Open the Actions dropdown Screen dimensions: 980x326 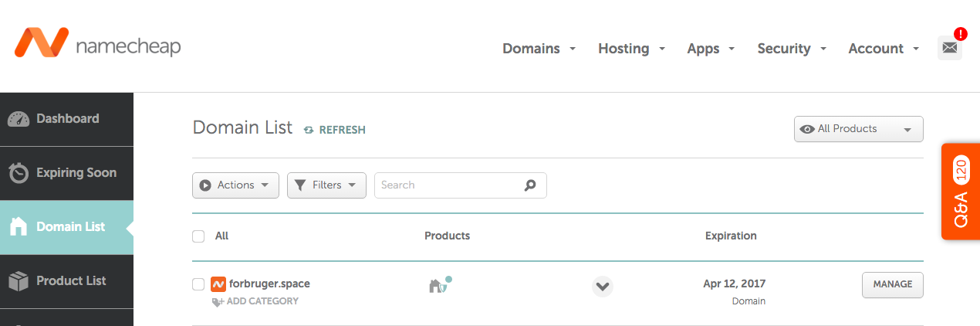tap(235, 185)
